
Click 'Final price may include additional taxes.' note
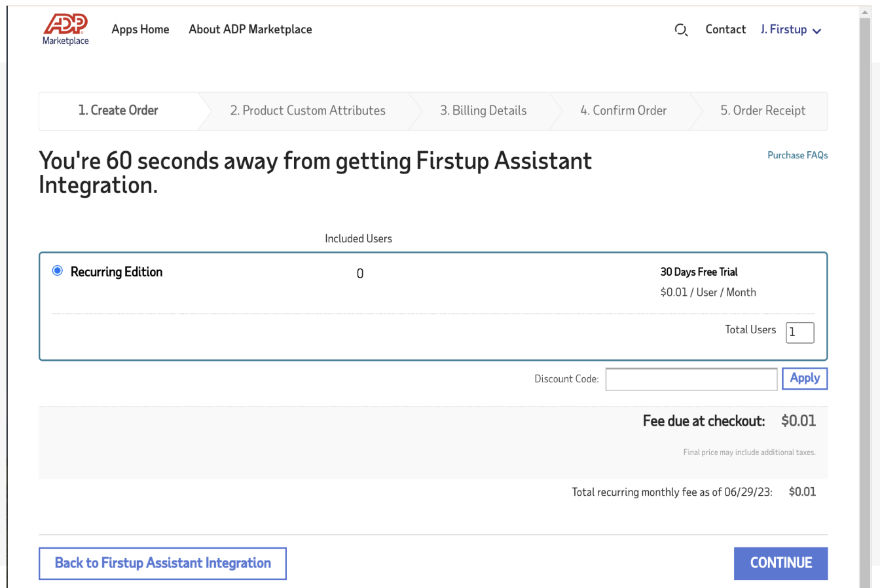749,452
